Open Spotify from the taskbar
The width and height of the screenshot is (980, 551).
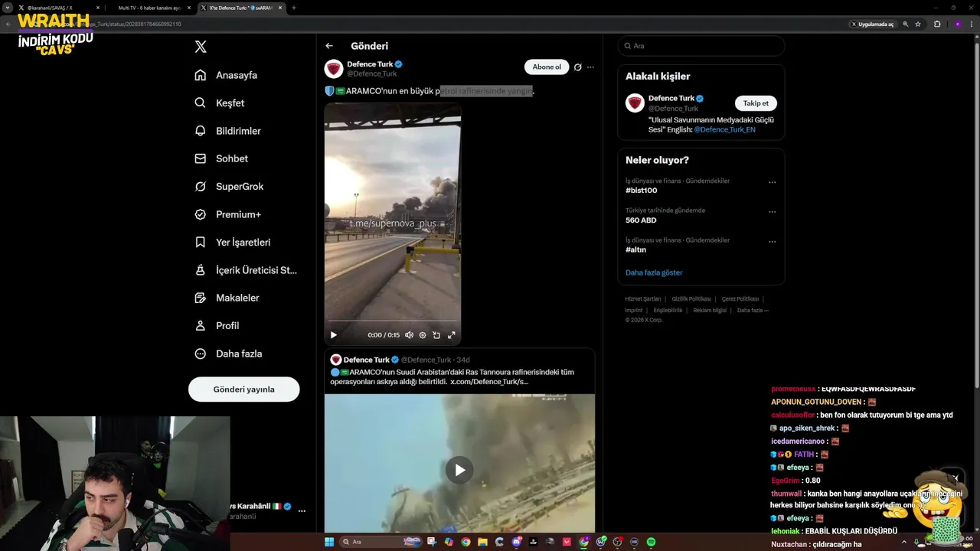652,542
